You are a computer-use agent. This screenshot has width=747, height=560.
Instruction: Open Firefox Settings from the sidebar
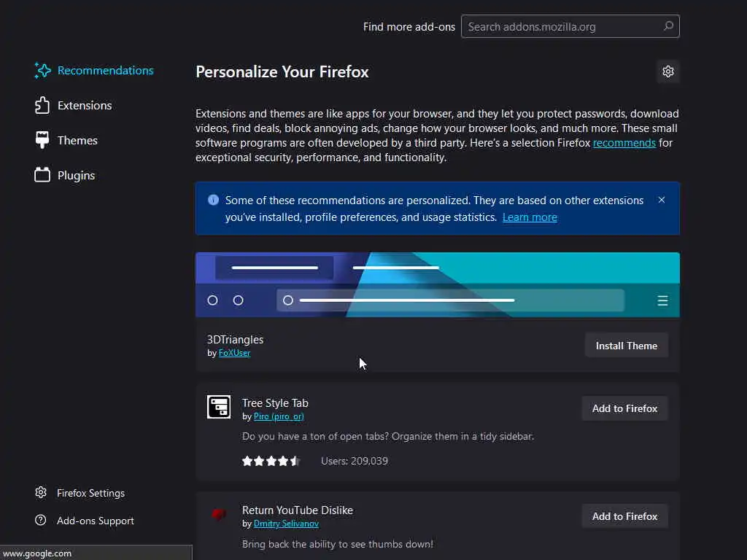80,493
